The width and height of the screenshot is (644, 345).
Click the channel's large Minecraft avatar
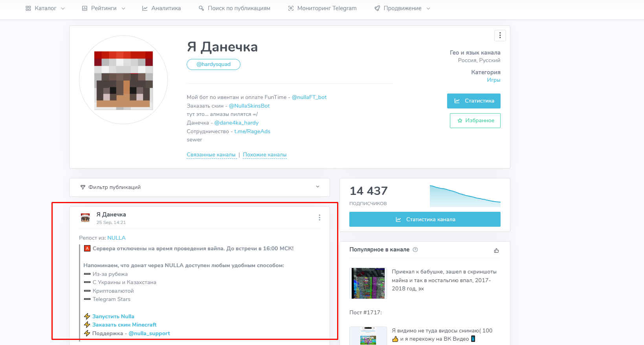click(123, 80)
